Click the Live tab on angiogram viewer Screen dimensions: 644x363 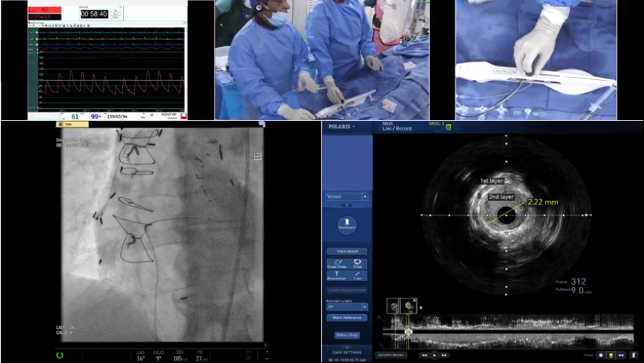point(73,124)
